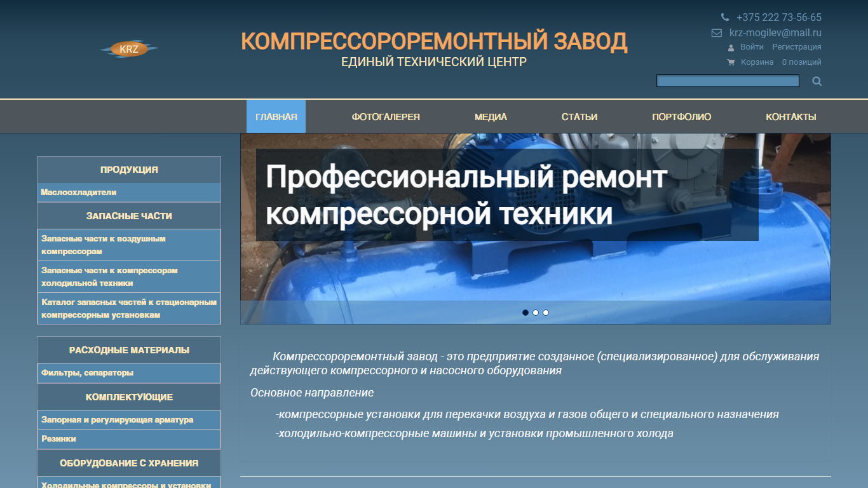This screenshot has height=488, width=868.
Task: Open the КОНТАКТЫ menu item
Action: coord(791,117)
